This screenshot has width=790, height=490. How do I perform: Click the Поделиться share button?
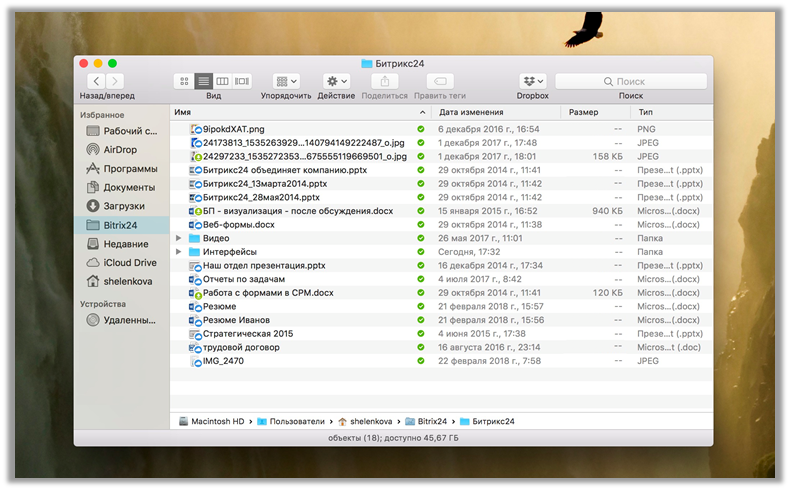385,81
